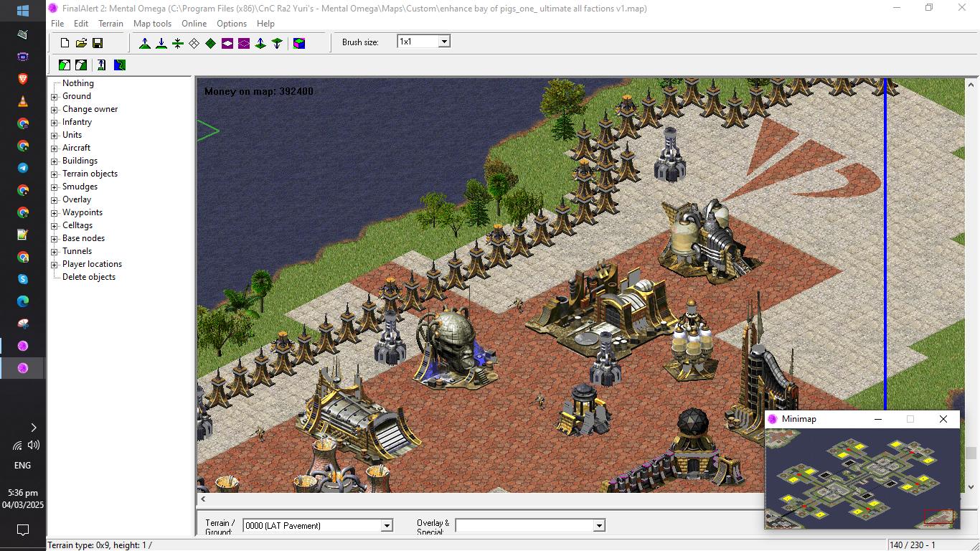The image size is (980, 551).
Task: Open the Brush size dropdown
Action: [x=444, y=42]
